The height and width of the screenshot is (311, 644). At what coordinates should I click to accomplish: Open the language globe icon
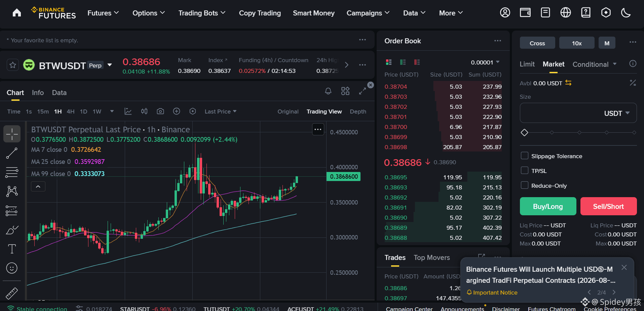click(565, 13)
